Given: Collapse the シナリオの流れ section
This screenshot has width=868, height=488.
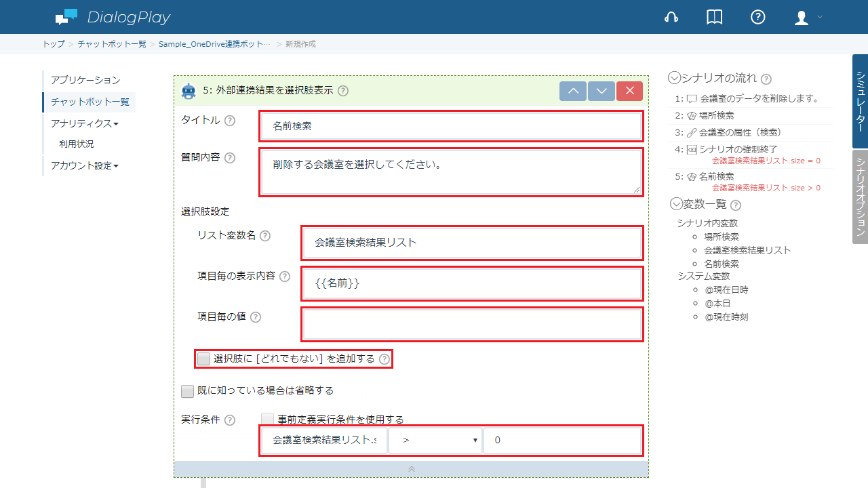Looking at the screenshot, I should pos(674,78).
